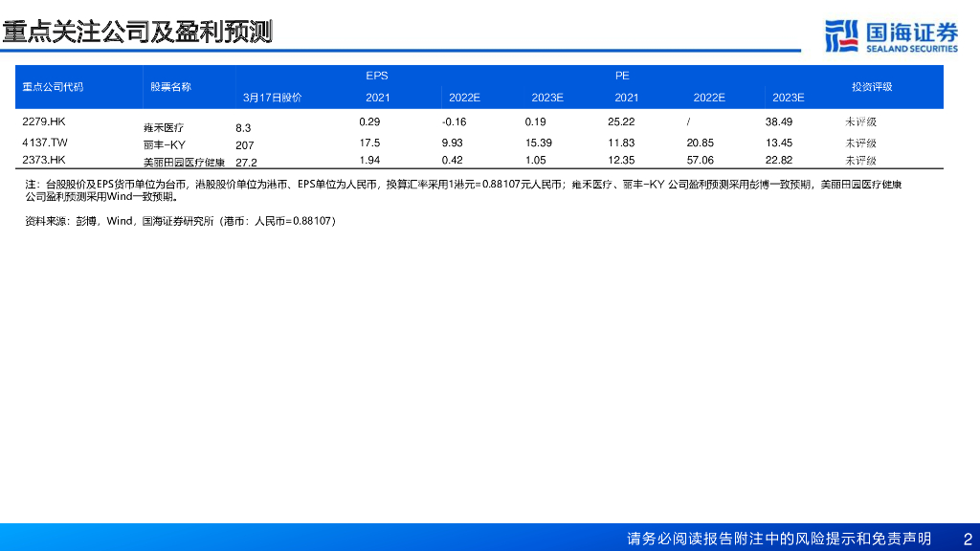Click PE 2023E value 38.49
Viewport: 980px width, 551px height.
(779, 121)
